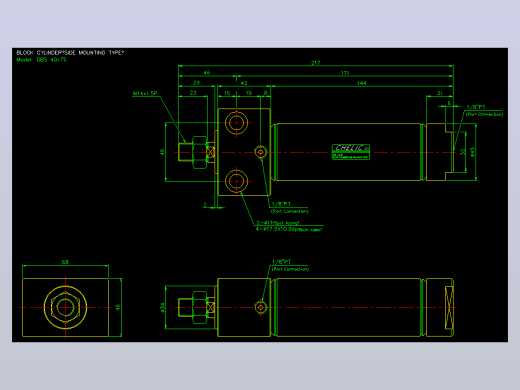Screen dimensions: 520x390
Task: Click the lower mounting hole circle on the block
Action: (236, 181)
